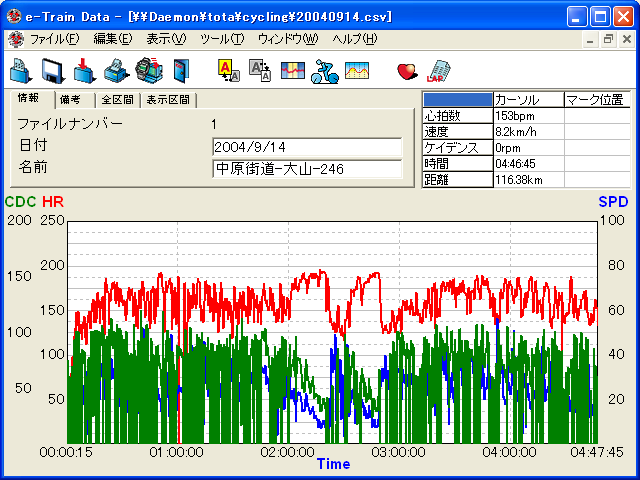Click the blue graph display icon

pyautogui.click(x=292, y=70)
